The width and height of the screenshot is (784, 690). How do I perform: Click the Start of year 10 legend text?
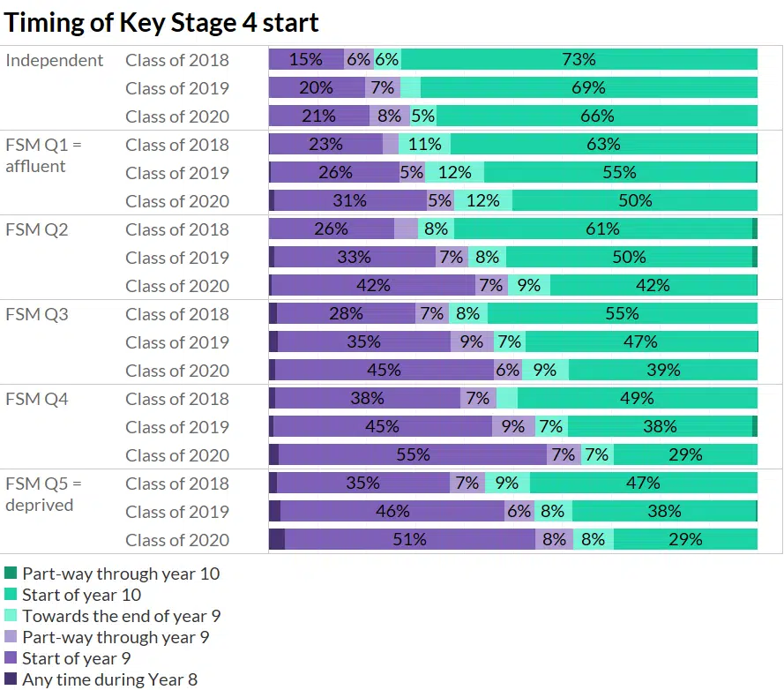pos(81,595)
